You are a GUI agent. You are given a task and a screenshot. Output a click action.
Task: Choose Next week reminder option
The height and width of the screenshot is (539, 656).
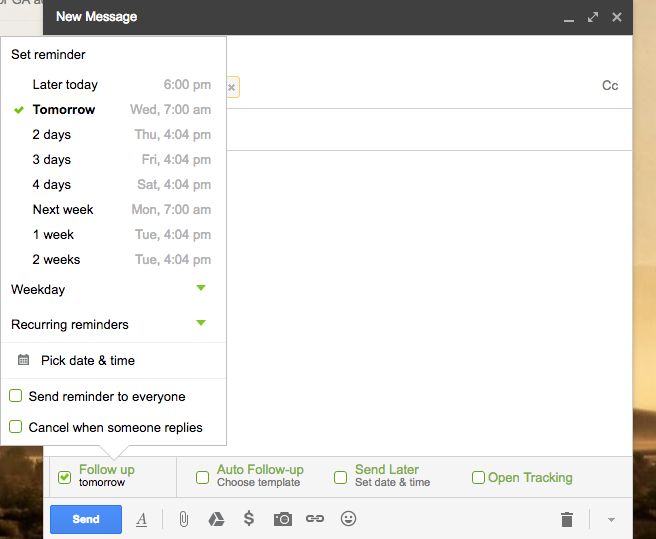pos(63,210)
